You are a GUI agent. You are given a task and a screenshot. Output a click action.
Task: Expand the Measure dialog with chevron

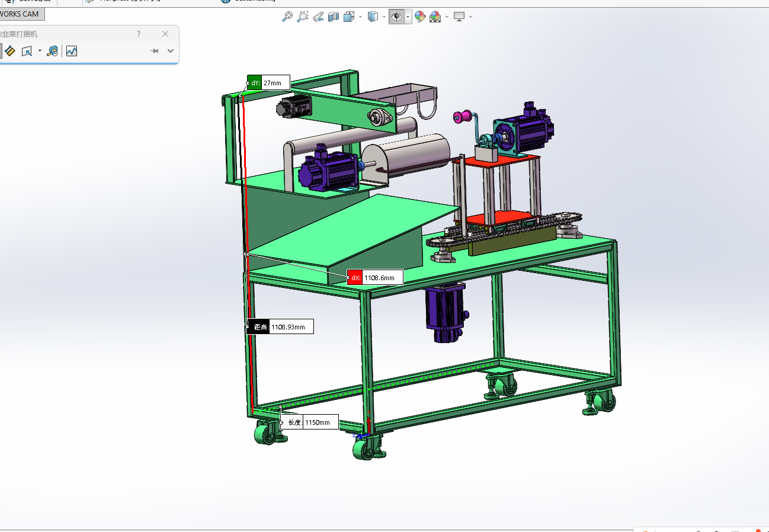[171, 51]
